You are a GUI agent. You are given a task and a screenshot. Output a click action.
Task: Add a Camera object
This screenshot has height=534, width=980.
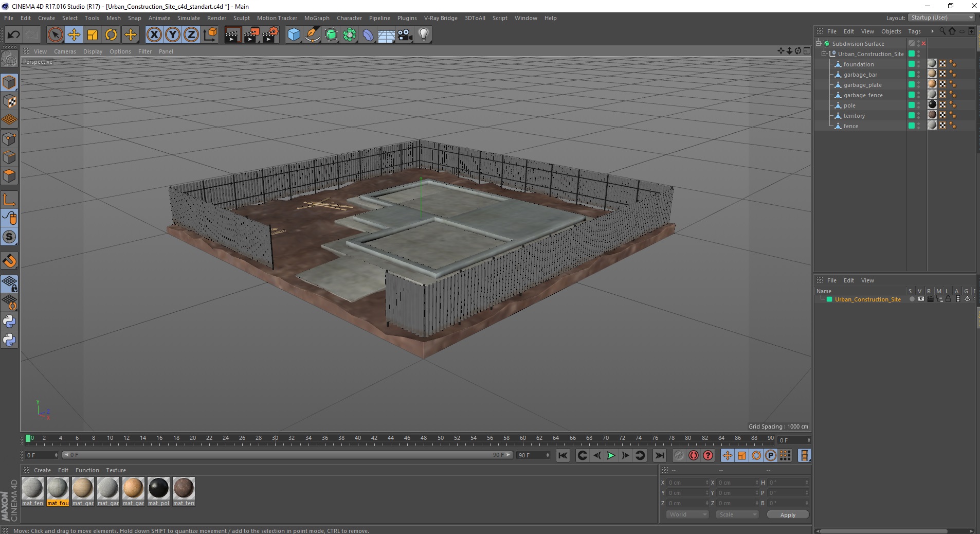(405, 34)
